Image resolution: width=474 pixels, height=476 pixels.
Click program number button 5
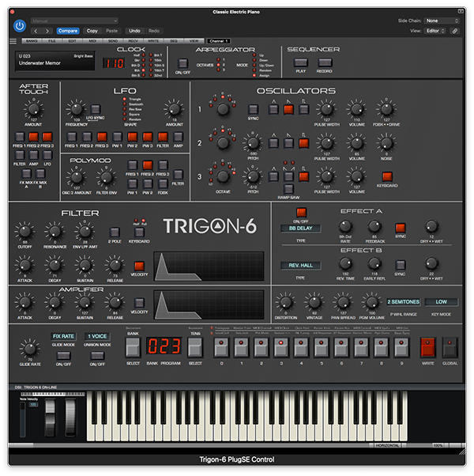click(322, 347)
